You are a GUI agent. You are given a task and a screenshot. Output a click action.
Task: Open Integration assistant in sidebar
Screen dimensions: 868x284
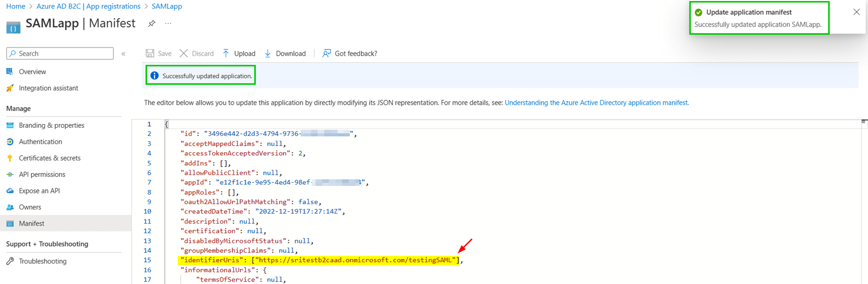(49, 88)
